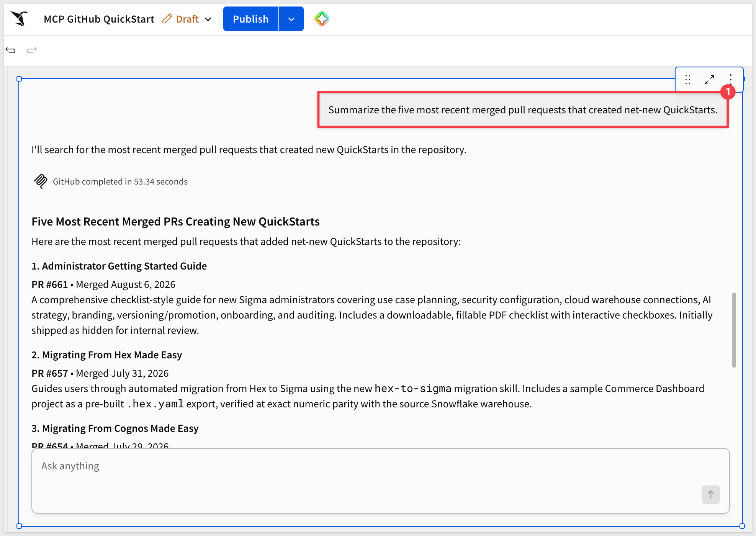Click the PR #657 text

pyautogui.click(x=49, y=373)
